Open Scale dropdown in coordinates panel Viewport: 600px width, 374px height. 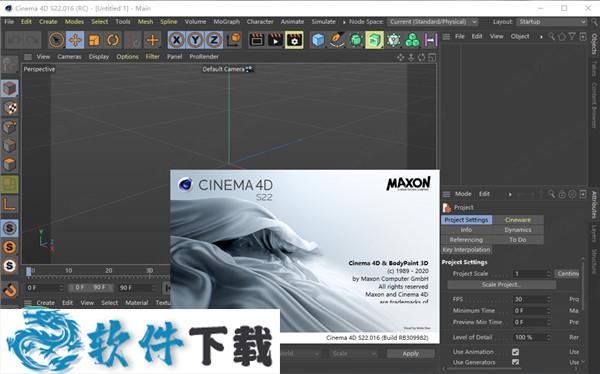pos(353,354)
